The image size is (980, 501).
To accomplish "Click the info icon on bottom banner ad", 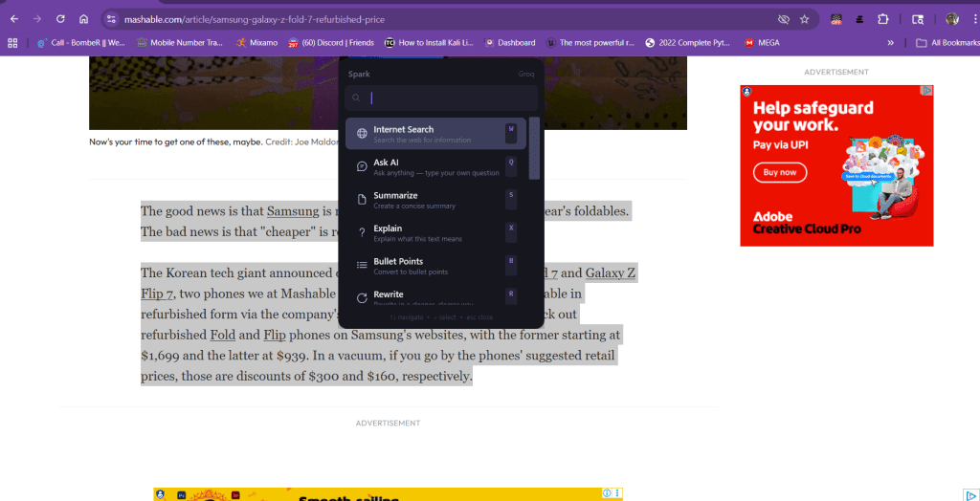I will 606,493.
